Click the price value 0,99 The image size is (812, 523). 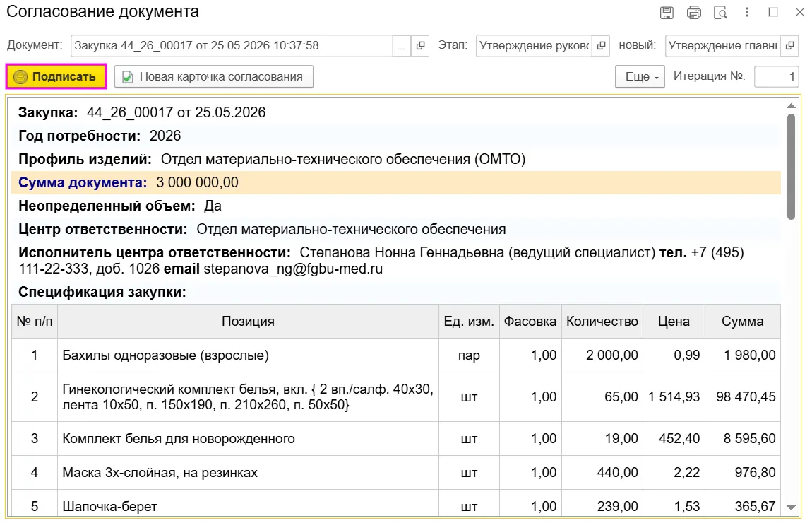coord(687,355)
